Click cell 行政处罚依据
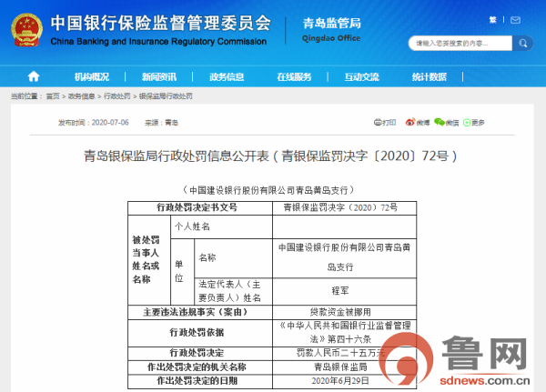The width and height of the screenshot is (546, 392). point(200,333)
